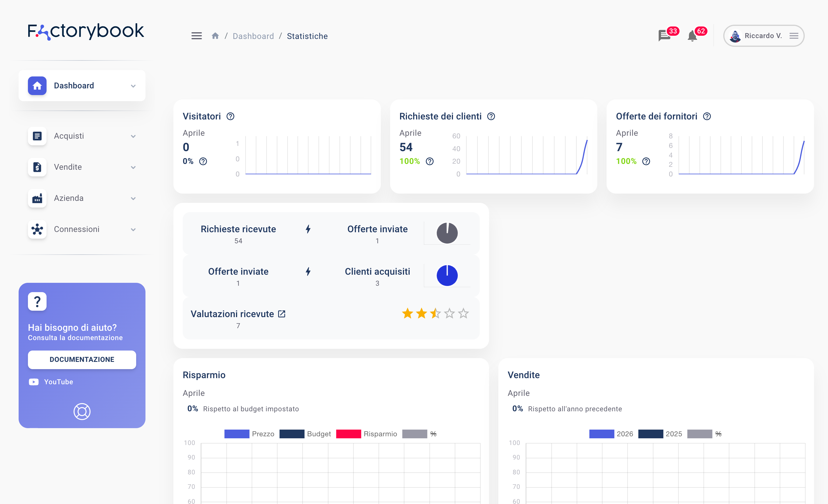Open the notifications bell with 62 badge
This screenshot has height=504, width=828.
pos(692,36)
